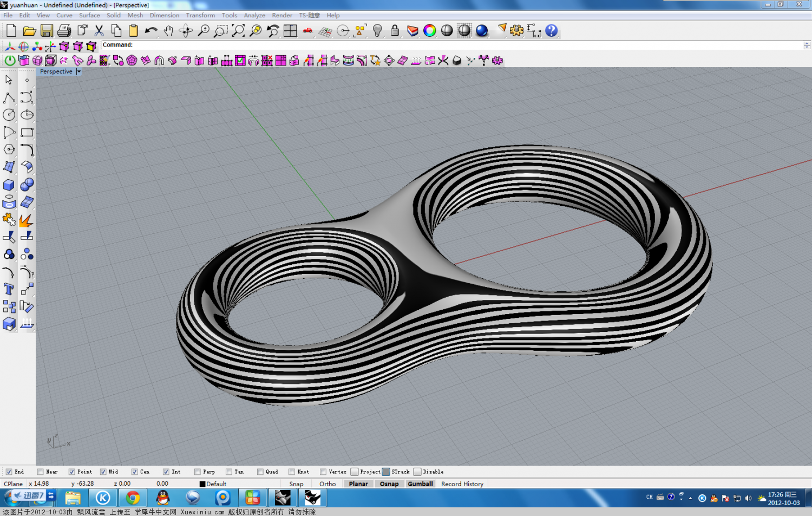This screenshot has height=516, width=812.
Task: Open the File menu
Action: (8, 15)
